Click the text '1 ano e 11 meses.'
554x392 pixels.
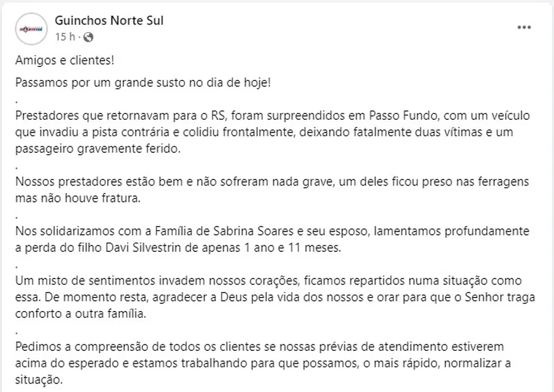pos(293,247)
